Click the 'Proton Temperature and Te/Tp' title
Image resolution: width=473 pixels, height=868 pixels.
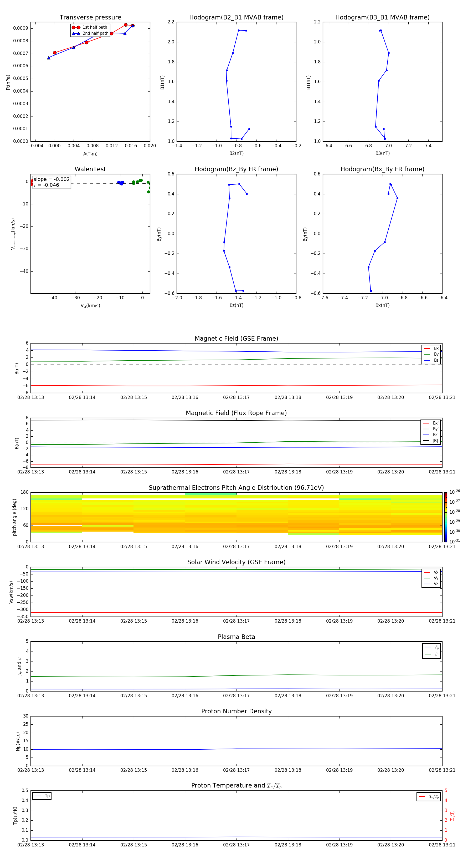[x=236, y=786]
